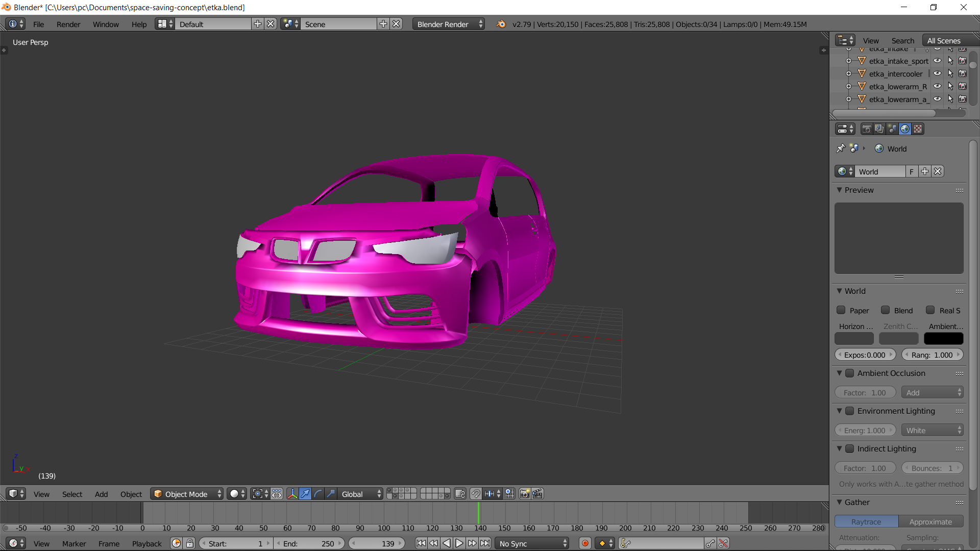Viewport: 980px width, 551px height.
Task: Open the Texture properties tab (checker icon)
Action: coord(918,129)
